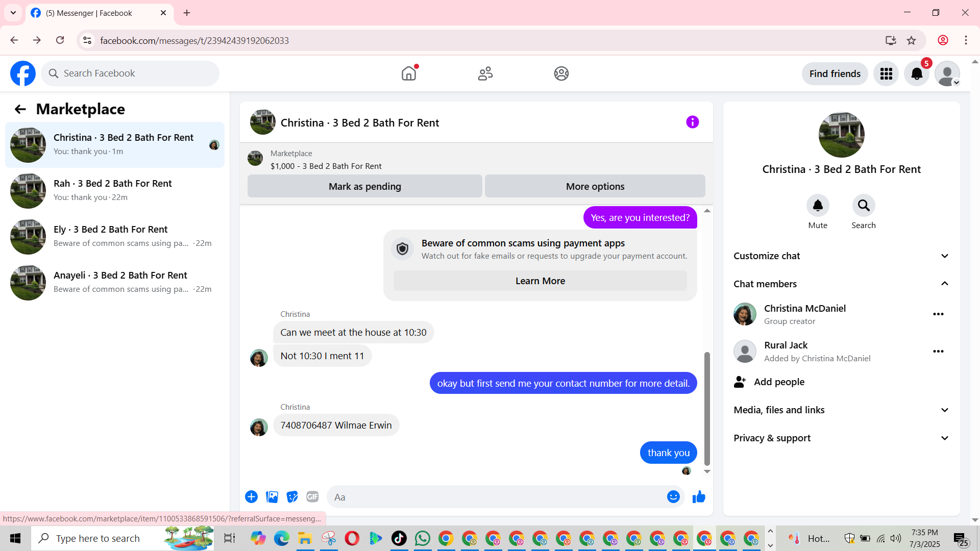Open the GIF picker icon
Screen dimensions: 980x551
312,496
